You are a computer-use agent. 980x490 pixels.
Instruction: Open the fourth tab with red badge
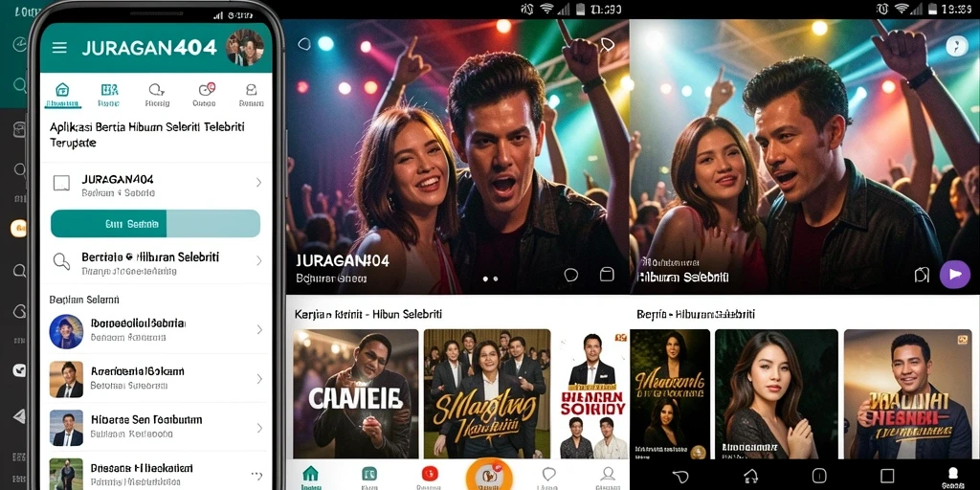click(205, 95)
